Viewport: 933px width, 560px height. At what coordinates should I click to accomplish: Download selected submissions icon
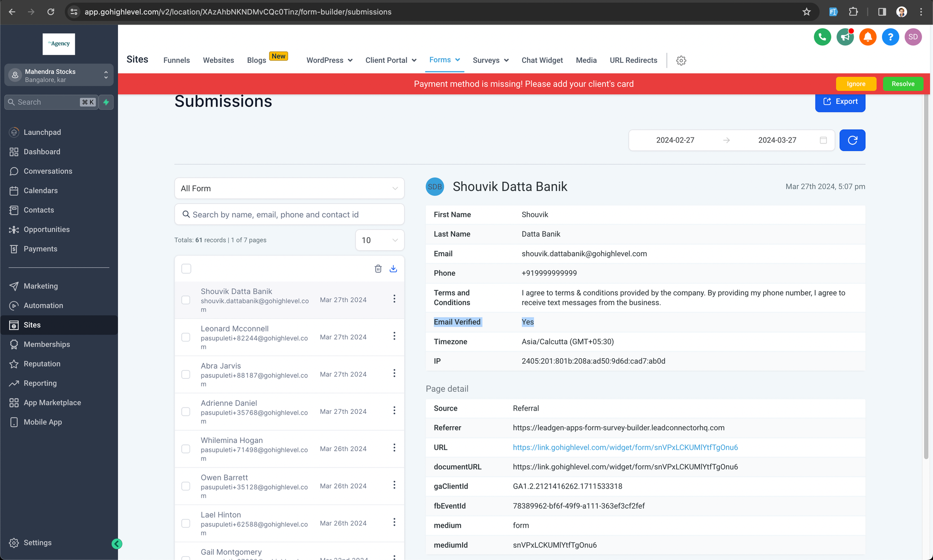[x=394, y=269]
